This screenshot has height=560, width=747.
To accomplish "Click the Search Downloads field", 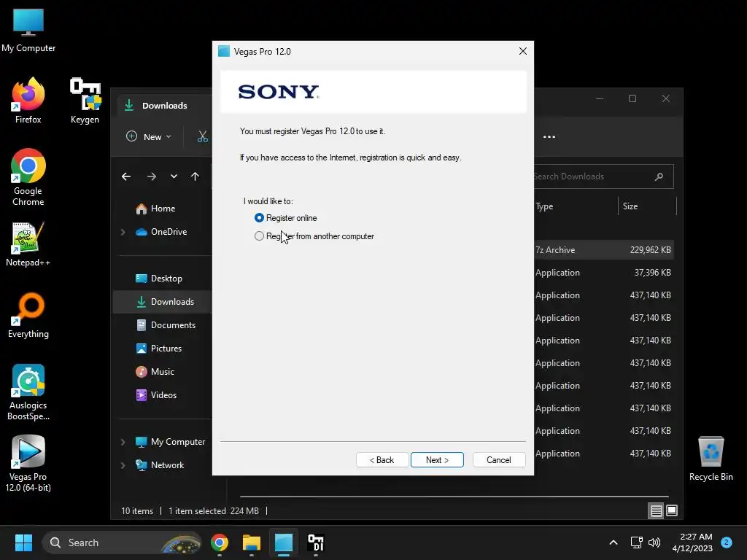I will point(603,176).
